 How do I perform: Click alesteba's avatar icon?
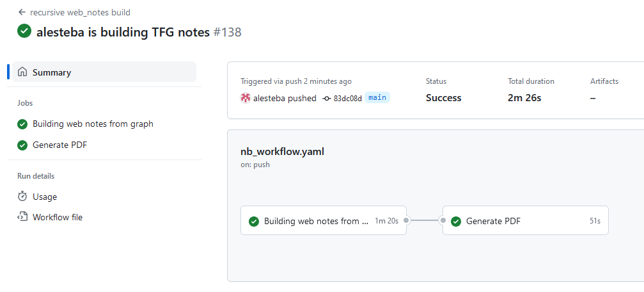(x=246, y=98)
